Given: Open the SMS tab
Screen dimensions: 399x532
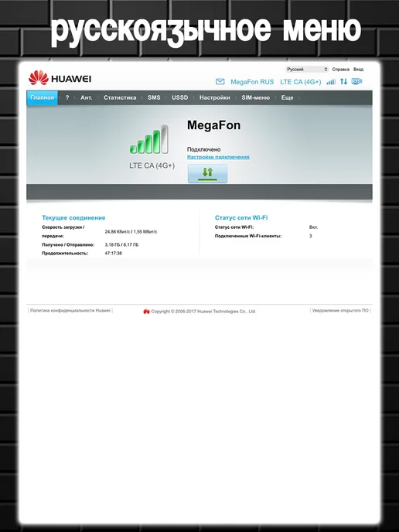Looking at the screenshot, I should tap(154, 97).
